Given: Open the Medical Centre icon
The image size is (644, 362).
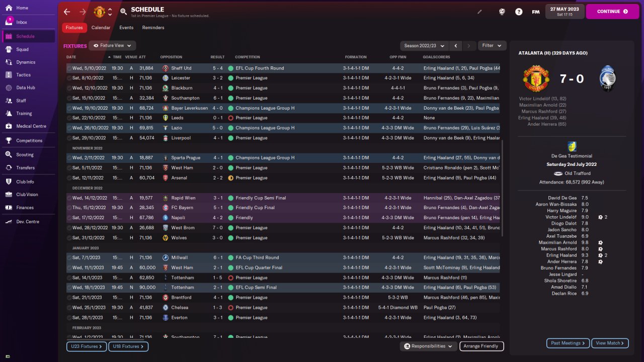Looking at the screenshot, I should click(x=9, y=126).
